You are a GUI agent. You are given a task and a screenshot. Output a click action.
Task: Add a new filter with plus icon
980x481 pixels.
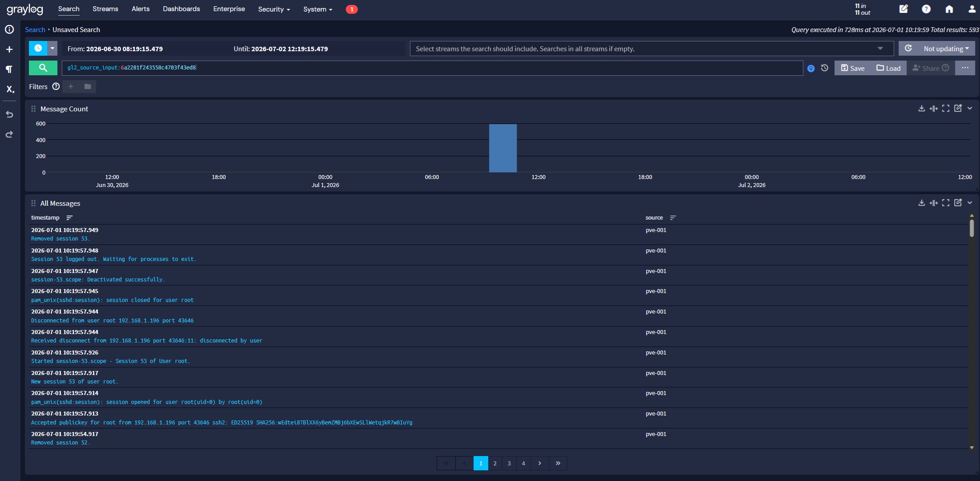(x=71, y=86)
